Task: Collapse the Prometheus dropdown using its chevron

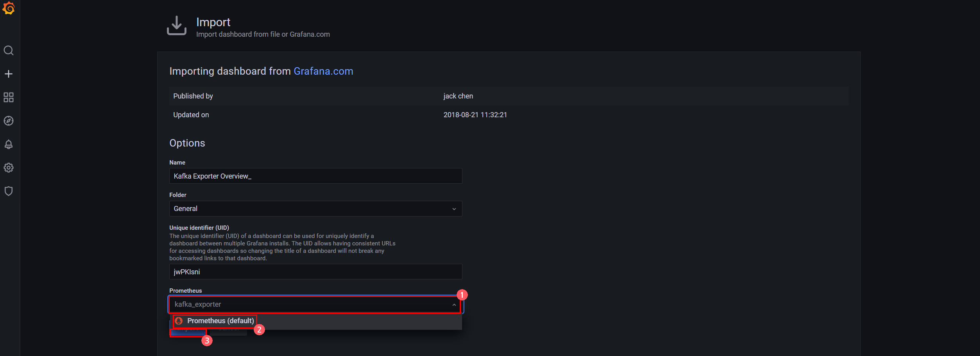Action: (x=454, y=304)
